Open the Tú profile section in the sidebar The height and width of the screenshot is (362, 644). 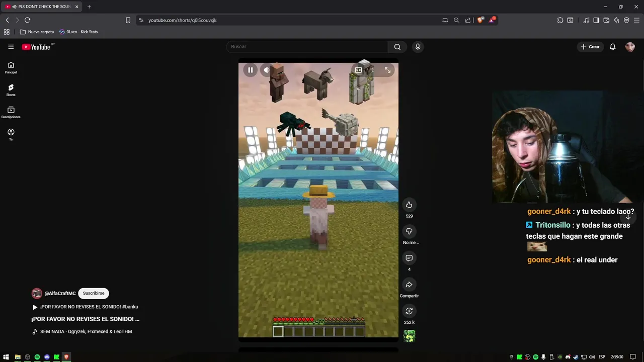pos(11,134)
